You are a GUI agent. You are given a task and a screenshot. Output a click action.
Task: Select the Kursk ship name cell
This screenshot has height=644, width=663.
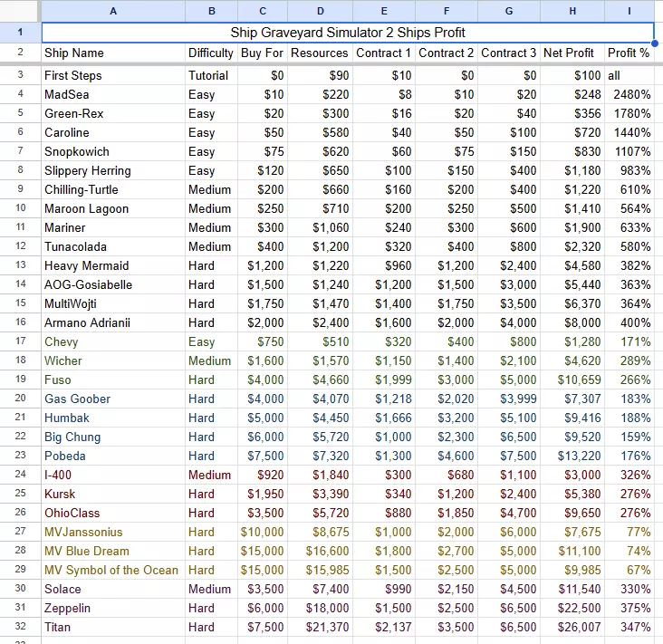tap(60, 494)
